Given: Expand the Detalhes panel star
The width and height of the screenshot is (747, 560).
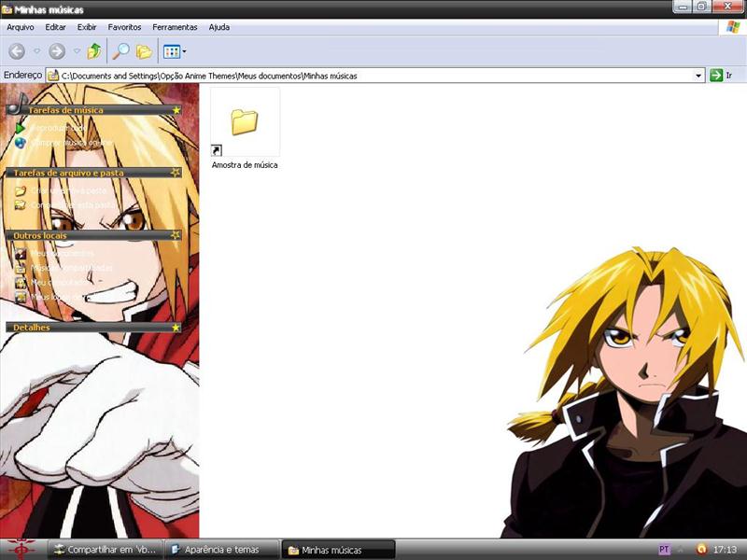Looking at the screenshot, I should [176, 328].
